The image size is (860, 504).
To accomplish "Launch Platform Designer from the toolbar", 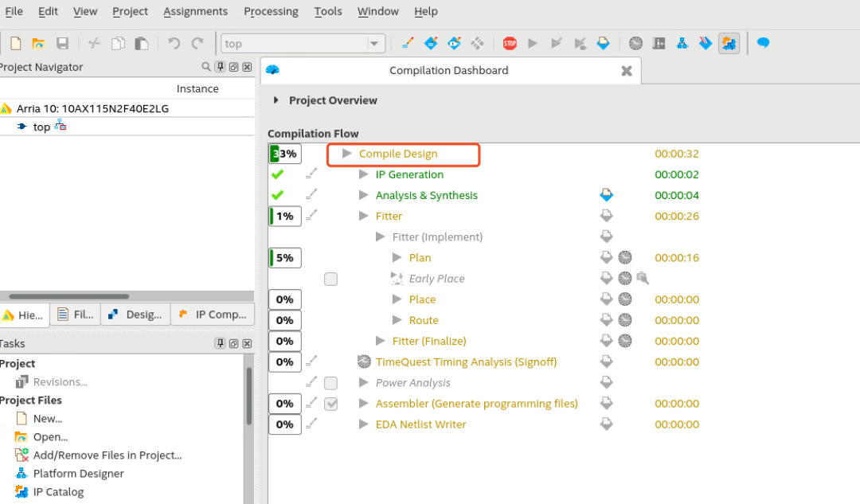I will click(682, 43).
